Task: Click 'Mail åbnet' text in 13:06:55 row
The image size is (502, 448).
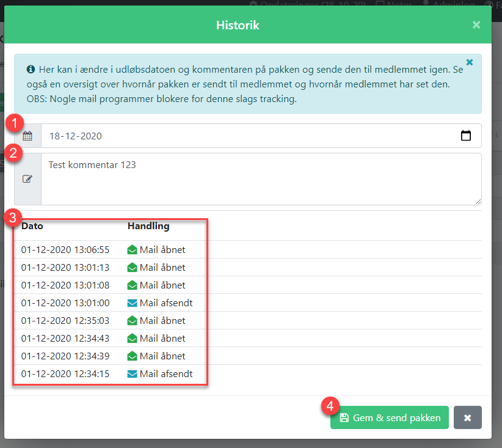Action: (162, 249)
